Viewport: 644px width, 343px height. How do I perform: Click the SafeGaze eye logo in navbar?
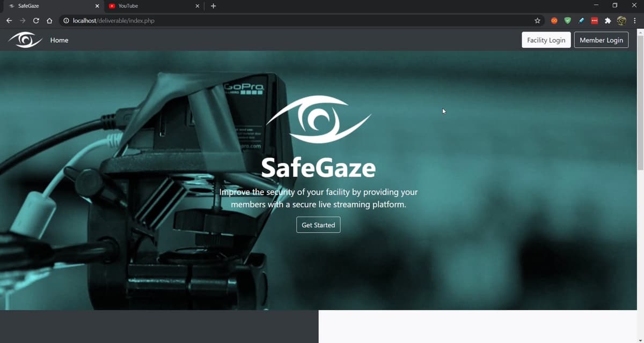[x=25, y=40]
